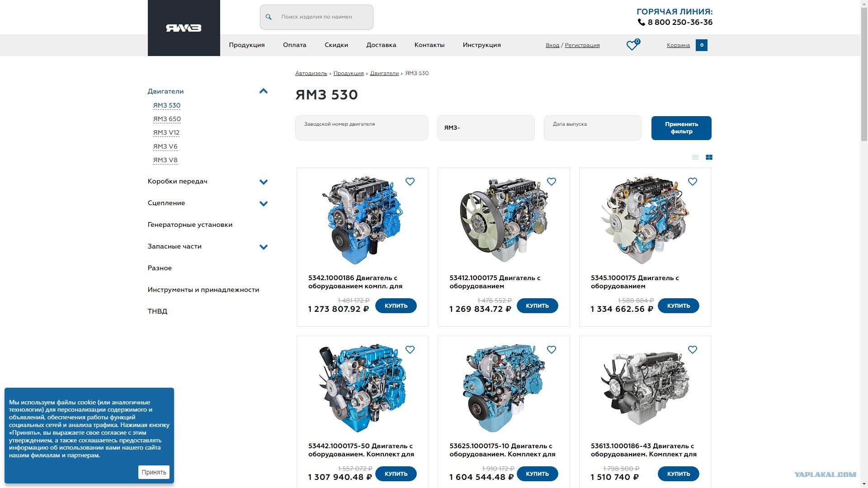Image resolution: width=868 pixels, height=488 pixels.
Task: Favorite the 5345.1000175 engine
Action: pyautogui.click(x=693, y=182)
